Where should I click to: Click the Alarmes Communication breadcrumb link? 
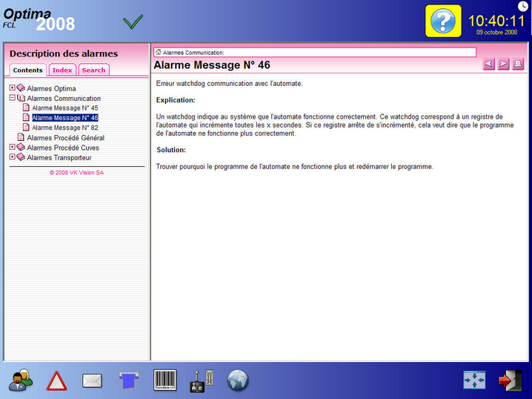click(193, 53)
